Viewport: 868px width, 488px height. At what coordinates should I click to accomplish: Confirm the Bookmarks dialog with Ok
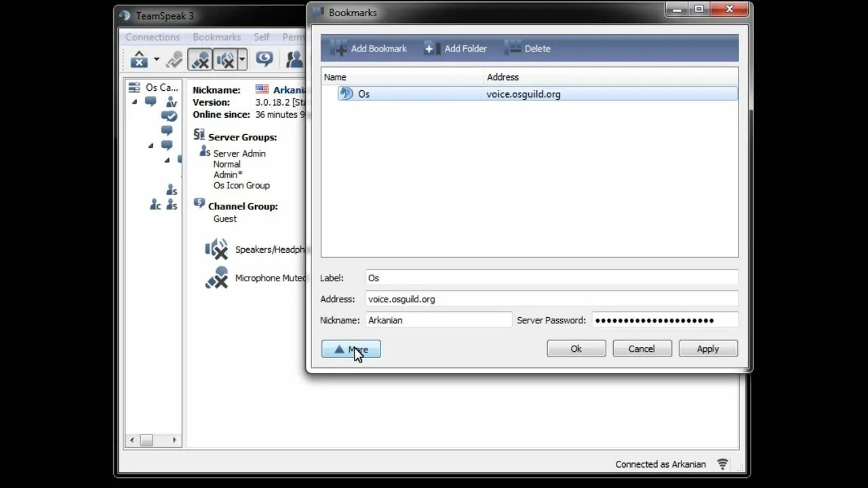[x=576, y=349]
